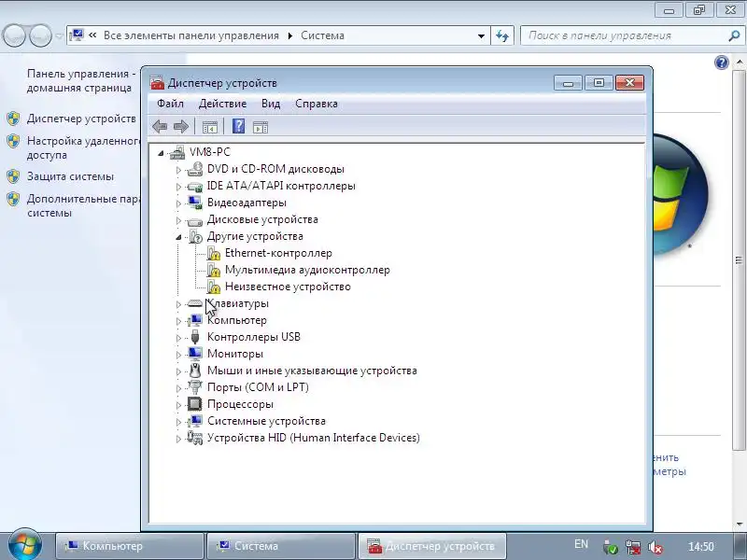747x560 pixels.
Task: Click the Контроллеры USB plug icon
Action: point(195,337)
